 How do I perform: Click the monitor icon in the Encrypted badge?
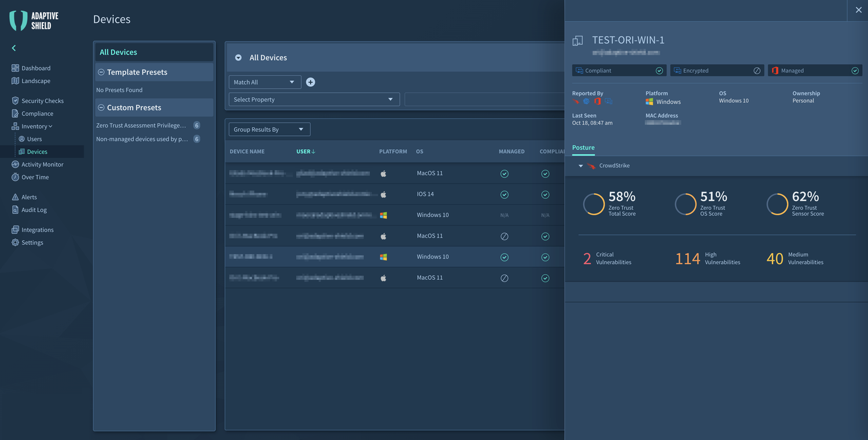click(x=677, y=71)
